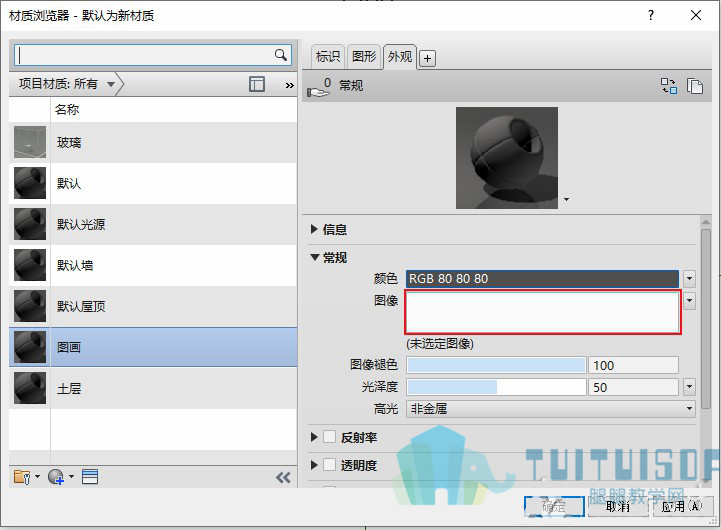Switch to the 标识 tab
Screen dimensions: 721x530
coord(328,57)
